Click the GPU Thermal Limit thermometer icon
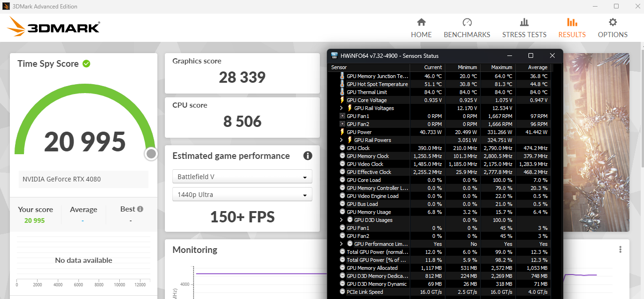 point(342,92)
